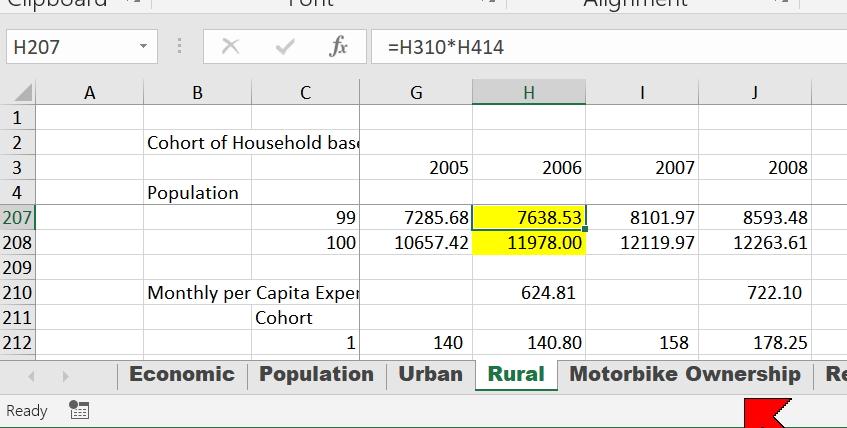Switch to the Urban sheet tab
The height and width of the screenshot is (428, 847).
click(431, 374)
